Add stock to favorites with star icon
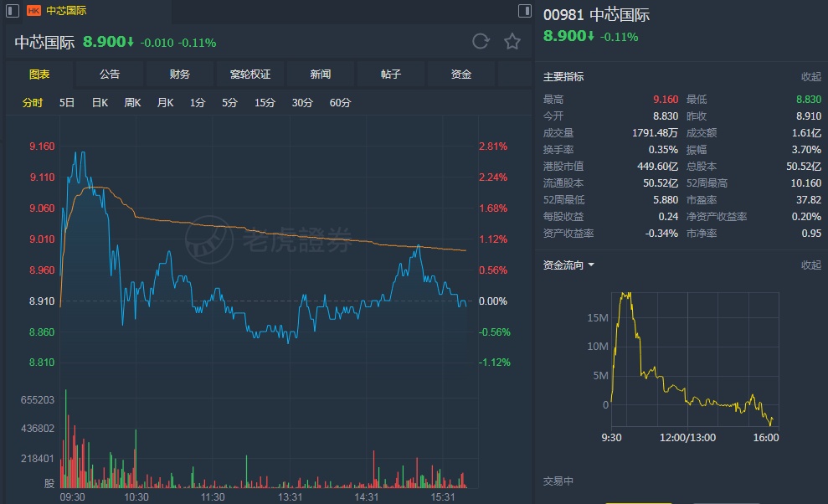 [512, 42]
